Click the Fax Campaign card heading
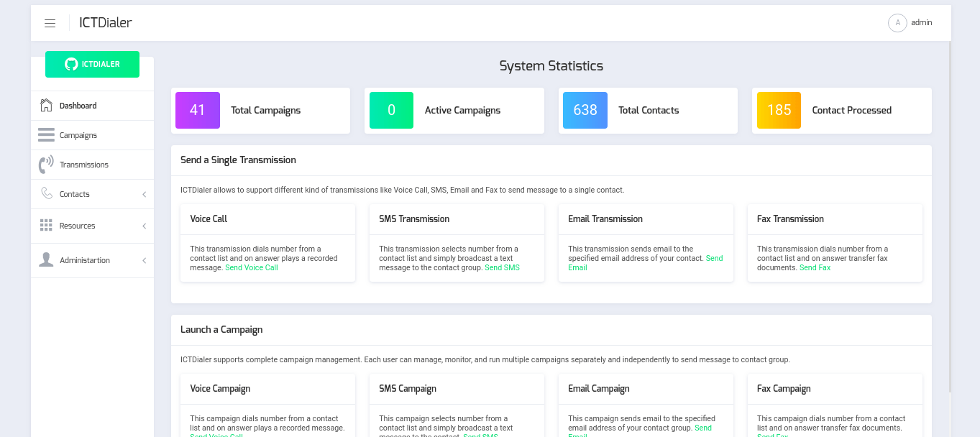 (784, 388)
